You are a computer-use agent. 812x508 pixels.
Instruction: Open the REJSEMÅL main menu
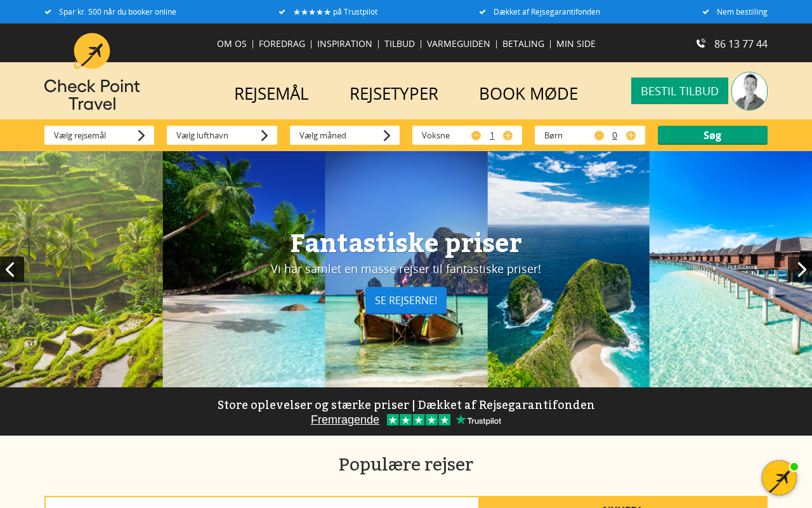(x=271, y=93)
